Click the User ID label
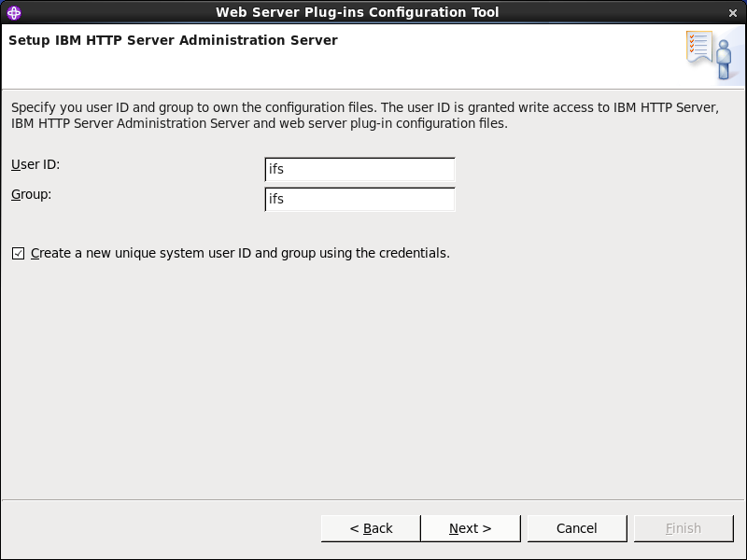This screenshot has height=560, width=747. pos(35,165)
